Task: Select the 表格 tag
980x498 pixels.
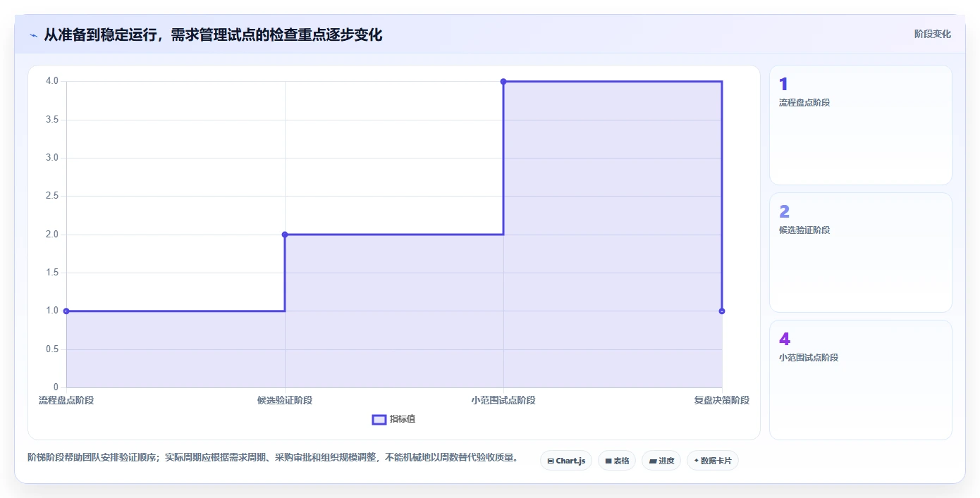Action: point(617,461)
